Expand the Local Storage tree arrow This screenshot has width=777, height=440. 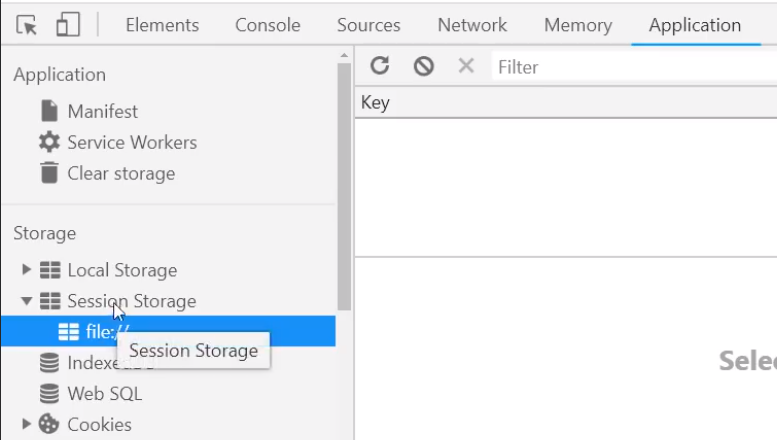pos(26,270)
